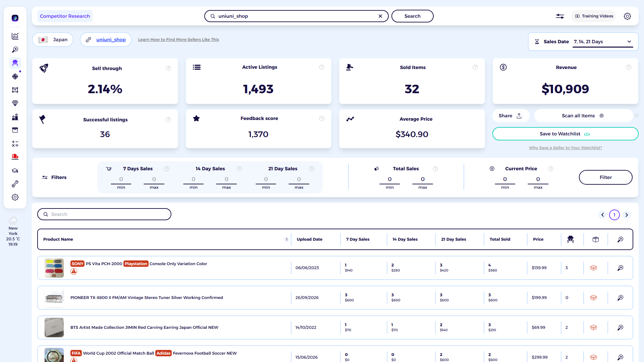The height and width of the screenshot is (362, 644).
Task: Click the New York weather widget
Action: point(13,232)
